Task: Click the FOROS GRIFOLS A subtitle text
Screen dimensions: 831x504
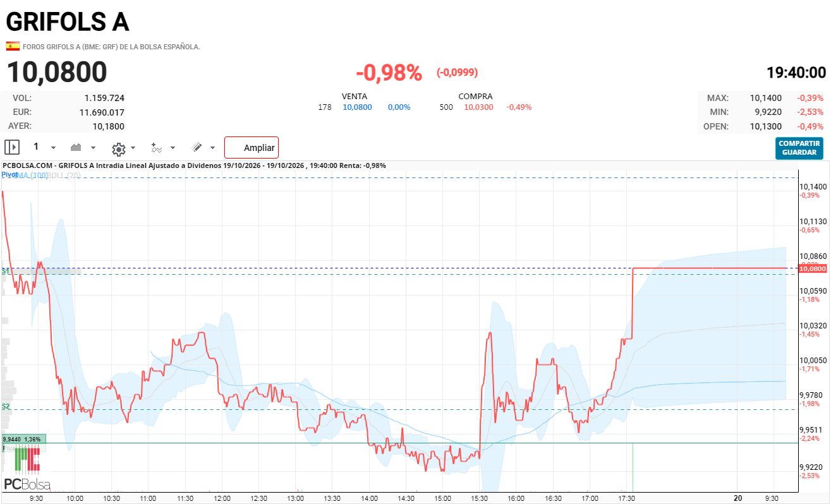Action: 111,47
